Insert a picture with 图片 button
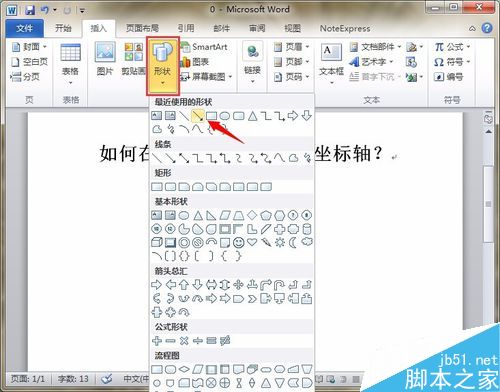The image size is (500, 392). coord(105,59)
